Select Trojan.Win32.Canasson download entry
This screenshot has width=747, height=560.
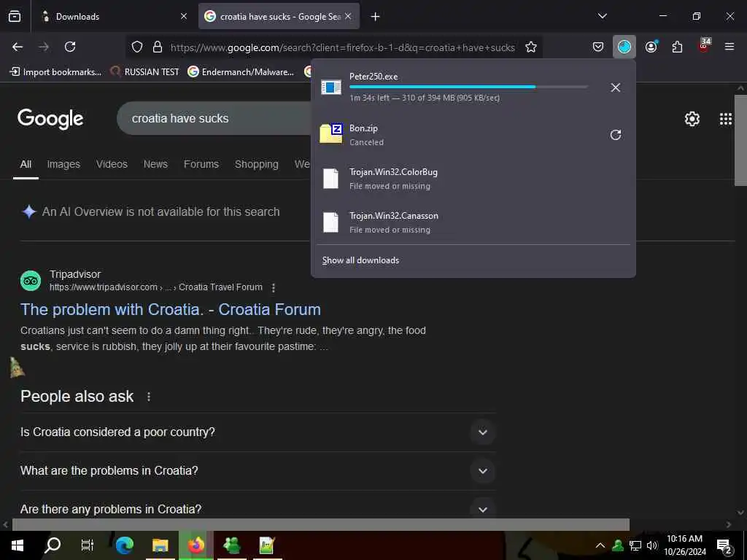473,222
